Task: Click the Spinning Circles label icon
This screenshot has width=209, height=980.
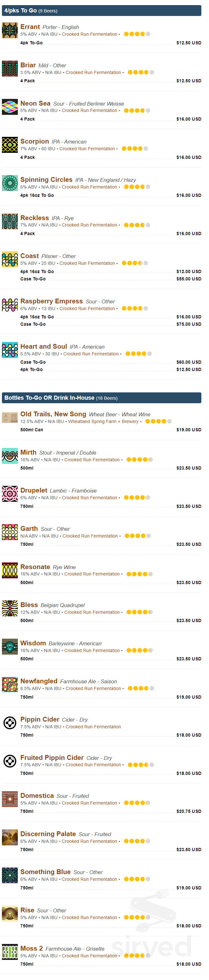Action: (10, 183)
